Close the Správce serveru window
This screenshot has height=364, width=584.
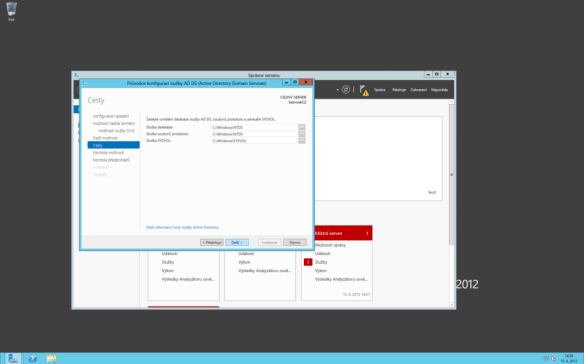pos(448,75)
